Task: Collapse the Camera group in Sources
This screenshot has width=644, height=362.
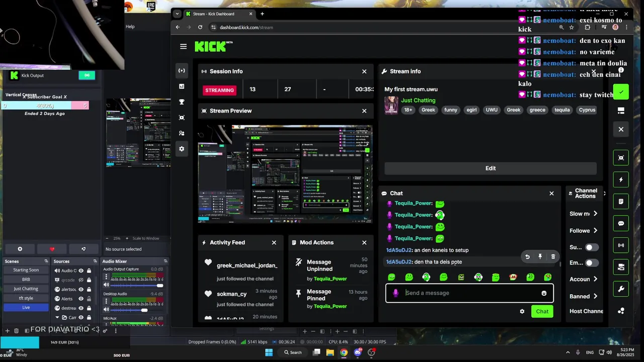Action: pyautogui.click(x=57, y=317)
